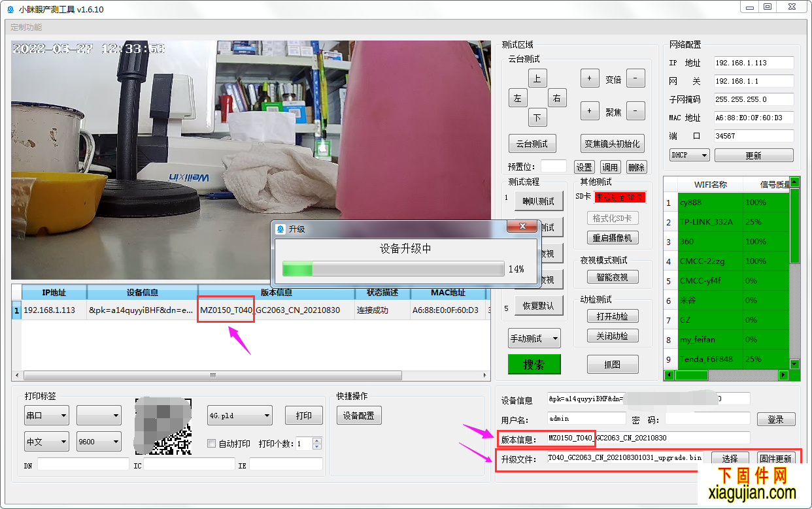Image resolution: width=812 pixels, height=509 pixels.
Task: Click the WiFi list horizontal scrollbar right arrow
Action: coord(784,375)
